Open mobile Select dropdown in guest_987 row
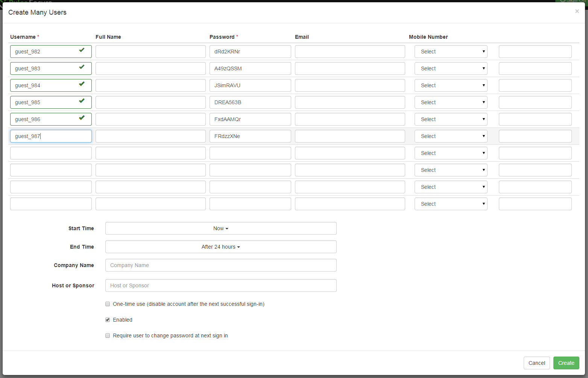The width and height of the screenshot is (588, 378). tap(451, 136)
